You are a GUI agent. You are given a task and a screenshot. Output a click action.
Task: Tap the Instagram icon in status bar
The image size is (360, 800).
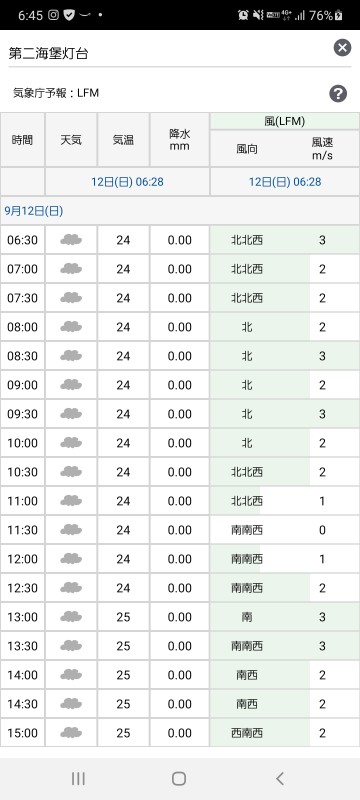coord(54,15)
